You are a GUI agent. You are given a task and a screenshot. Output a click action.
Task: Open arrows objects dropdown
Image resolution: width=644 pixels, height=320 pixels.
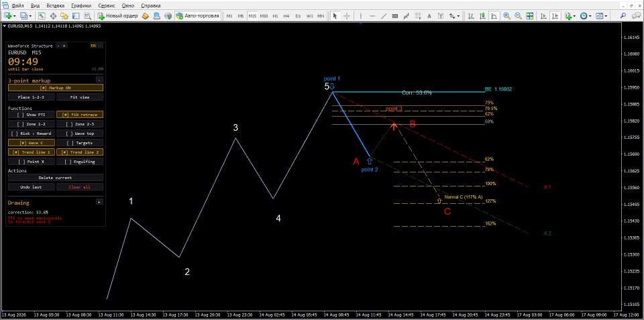458,15
